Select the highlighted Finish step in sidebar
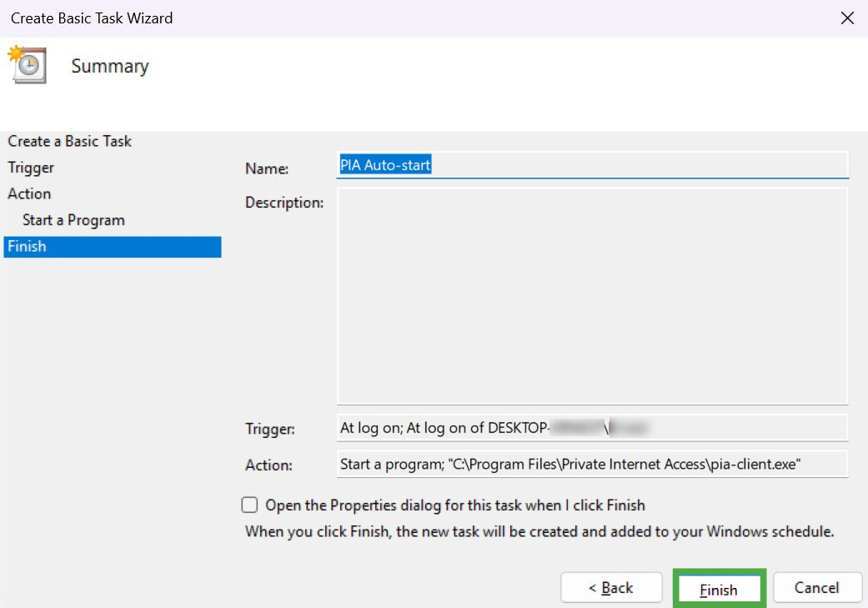868x608 pixels. coord(113,247)
